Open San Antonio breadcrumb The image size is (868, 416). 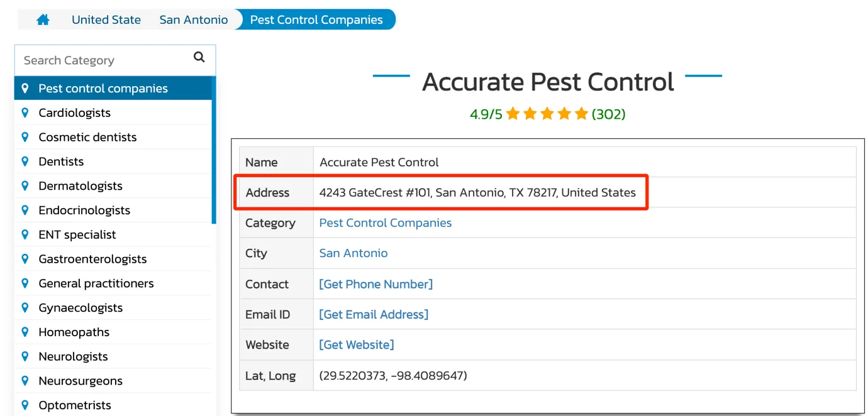194,19
